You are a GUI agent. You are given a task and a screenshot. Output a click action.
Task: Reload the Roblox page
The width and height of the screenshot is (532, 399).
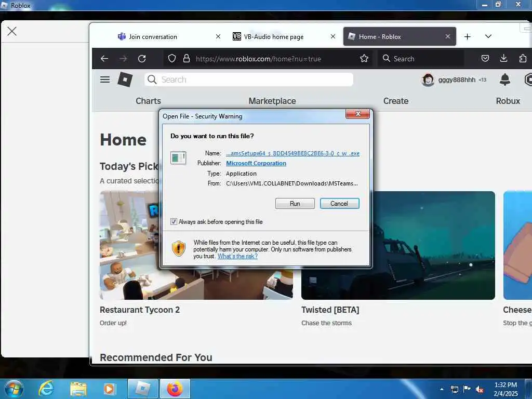click(x=142, y=59)
